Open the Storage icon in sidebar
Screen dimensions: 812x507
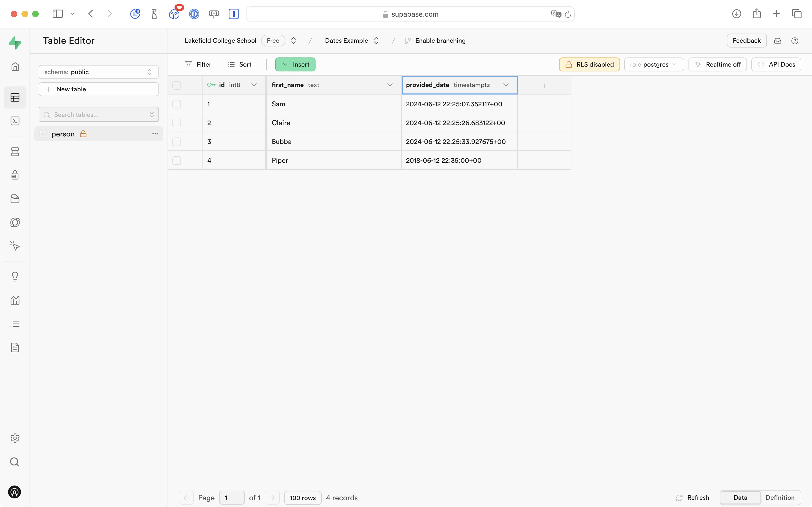click(x=15, y=199)
